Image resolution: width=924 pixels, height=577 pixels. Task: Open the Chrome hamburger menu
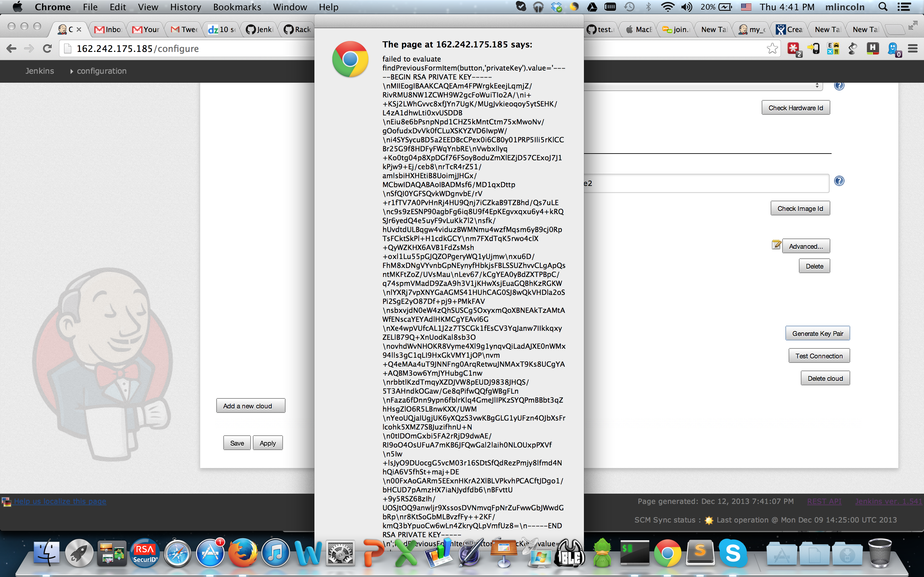click(912, 48)
